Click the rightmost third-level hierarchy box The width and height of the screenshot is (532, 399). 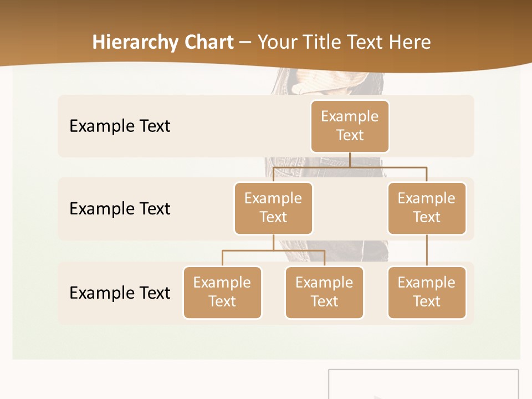coord(427,293)
